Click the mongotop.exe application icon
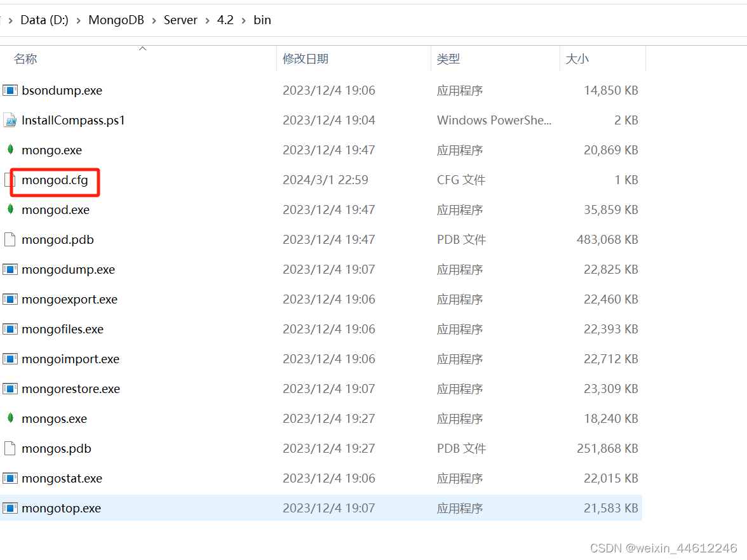747x560 pixels. click(x=10, y=508)
